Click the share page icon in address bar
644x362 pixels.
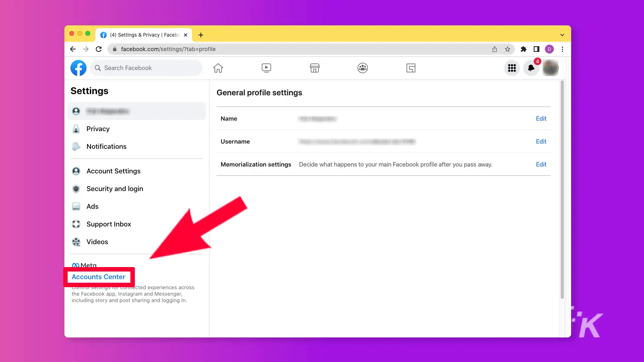[495, 49]
